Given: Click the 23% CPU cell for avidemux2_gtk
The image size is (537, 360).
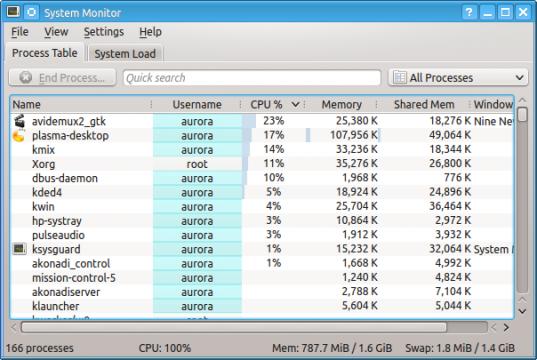Looking at the screenshot, I should click(x=273, y=121).
